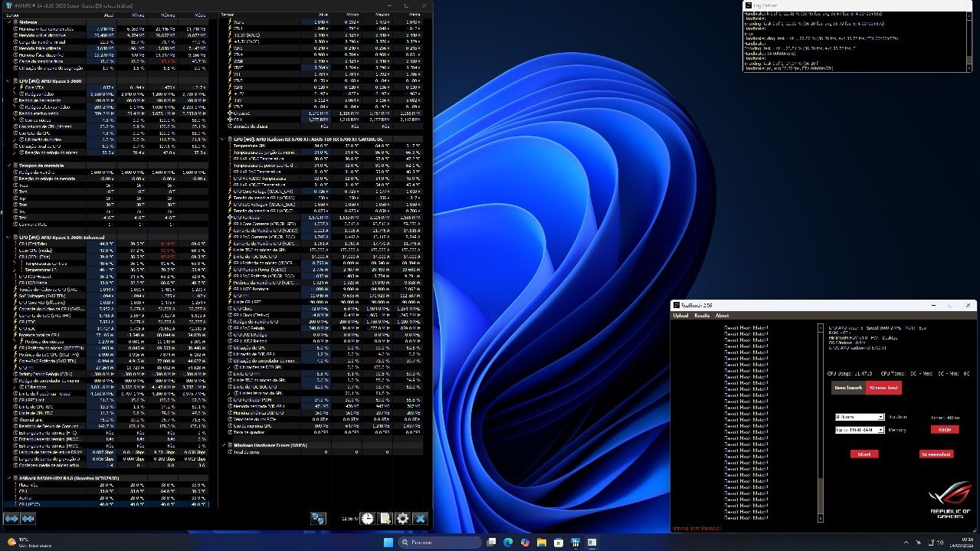Switch to the Benchmark tab in RealBench

[848, 388]
